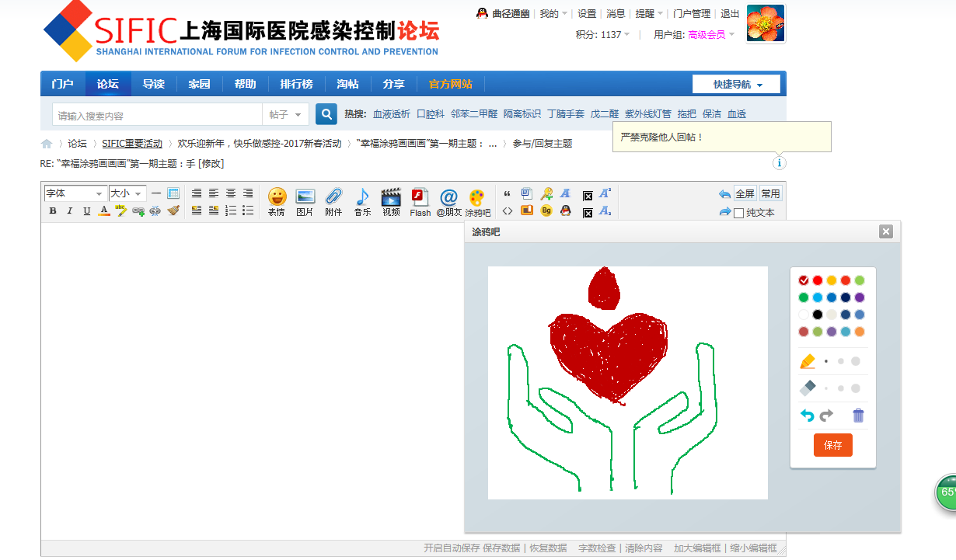
Task: Insert a video with the 视频 icon
Action: (x=391, y=200)
